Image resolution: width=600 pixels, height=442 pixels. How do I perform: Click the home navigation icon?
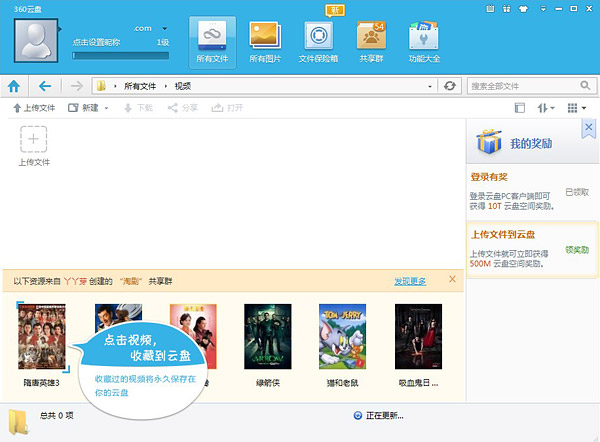(x=15, y=86)
